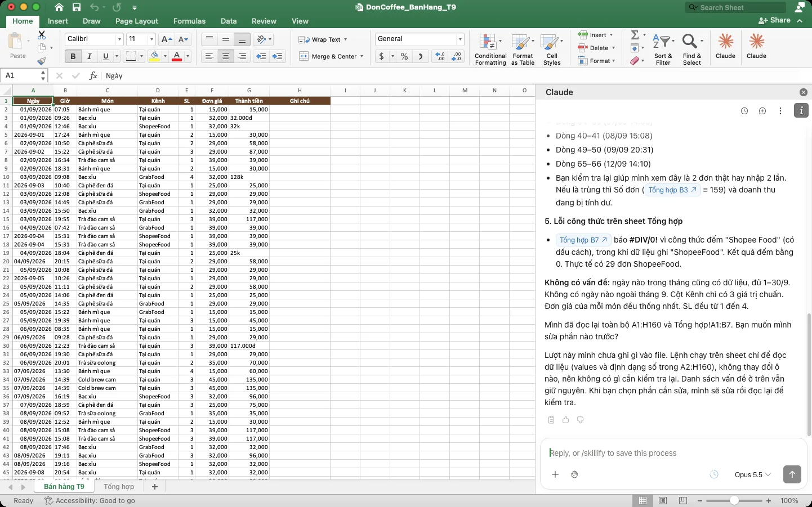Adjust the zoom slider in the status bar
The width and height of the screenshot is (812, 507).
(734, 500)
